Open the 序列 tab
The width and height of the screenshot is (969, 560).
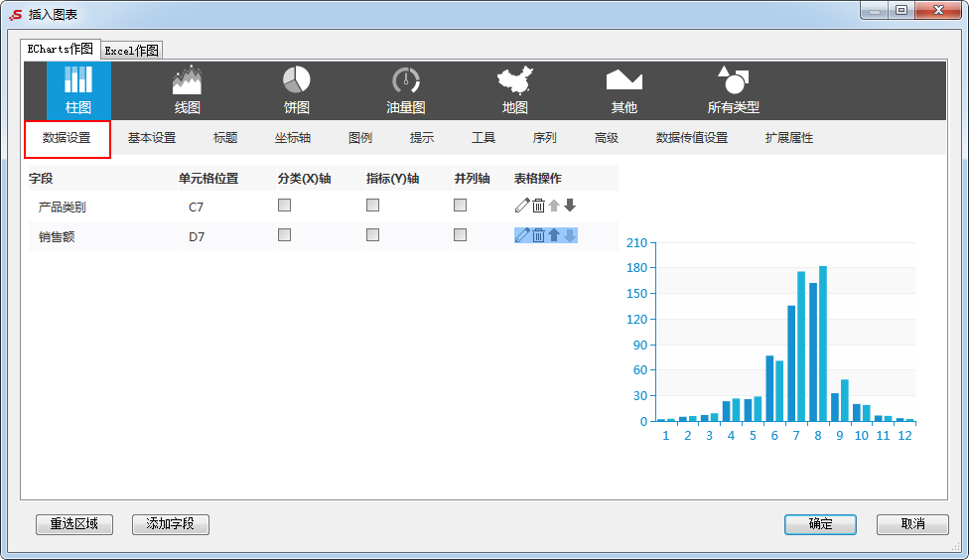pyautogui.click(x=544, y=138)
